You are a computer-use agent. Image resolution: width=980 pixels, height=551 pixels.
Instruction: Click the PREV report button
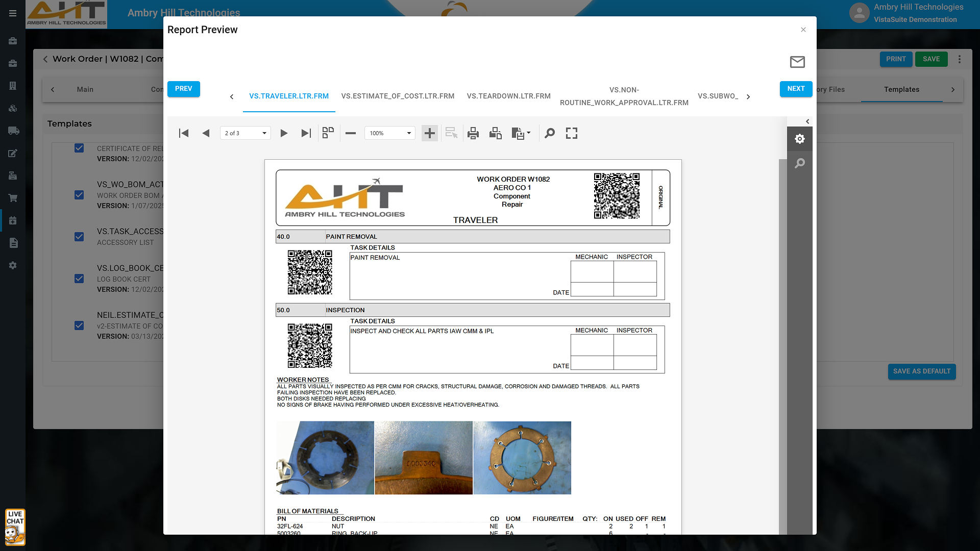(183, 89)
